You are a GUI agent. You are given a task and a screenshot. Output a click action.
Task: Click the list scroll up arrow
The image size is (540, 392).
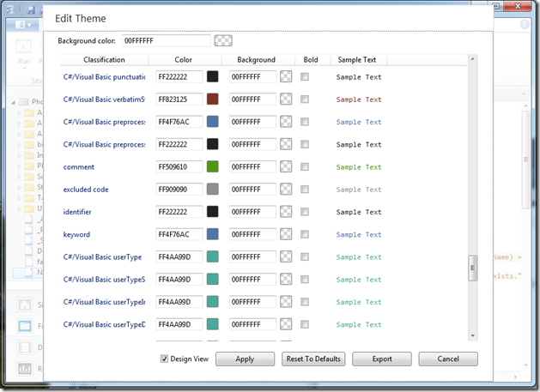click(472, 59)
